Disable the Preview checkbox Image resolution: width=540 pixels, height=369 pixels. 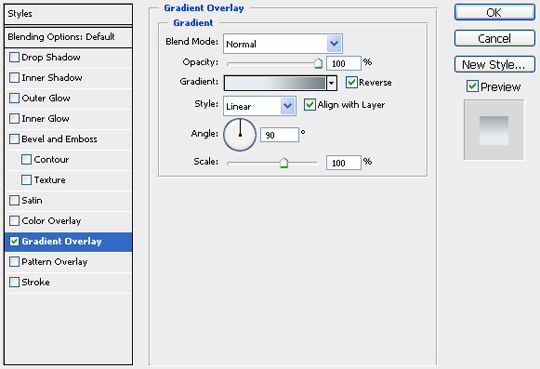(x=472, y=86)
